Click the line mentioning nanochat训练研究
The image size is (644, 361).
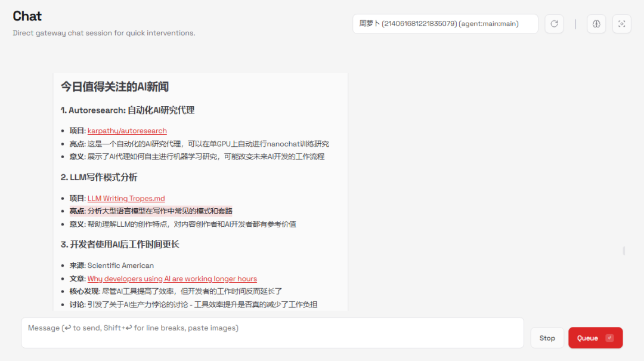(199, 144)
